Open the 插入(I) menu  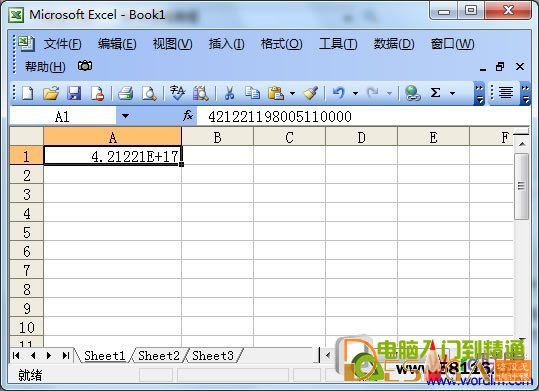tap(227, 44)
